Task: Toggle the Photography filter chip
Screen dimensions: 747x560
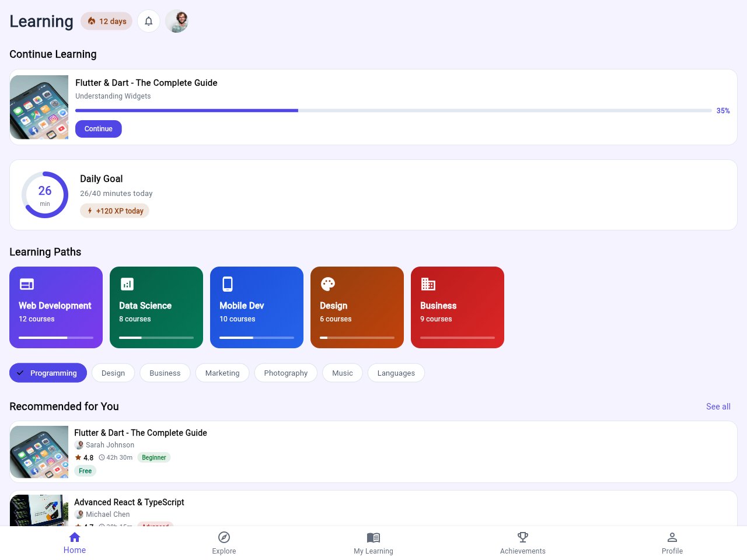Action: tap(286, 373)
